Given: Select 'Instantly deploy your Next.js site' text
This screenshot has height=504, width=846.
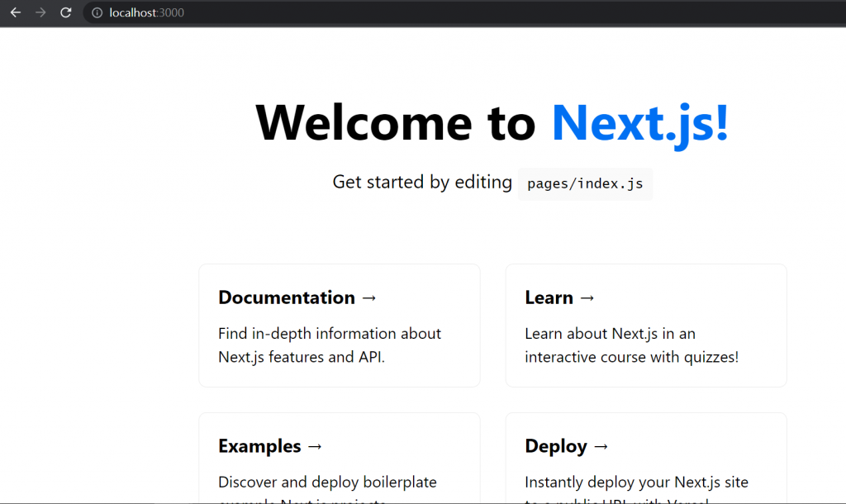Looking at the screenshot, I should click(637, 482).
